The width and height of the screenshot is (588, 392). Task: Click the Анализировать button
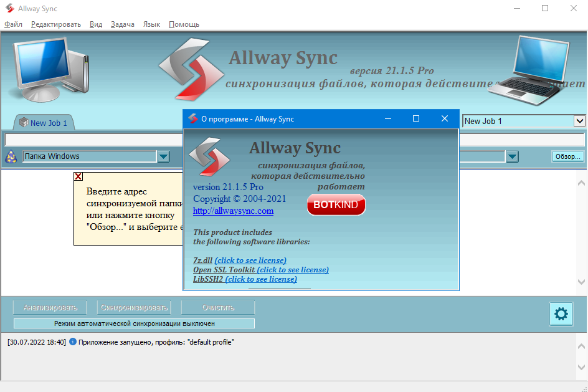pos(50,308)
